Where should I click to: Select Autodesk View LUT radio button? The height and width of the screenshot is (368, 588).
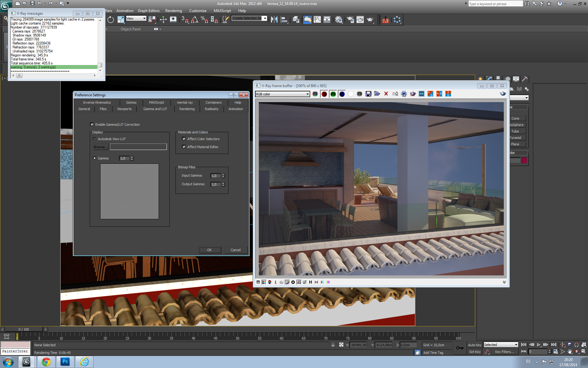pos(94,139)
